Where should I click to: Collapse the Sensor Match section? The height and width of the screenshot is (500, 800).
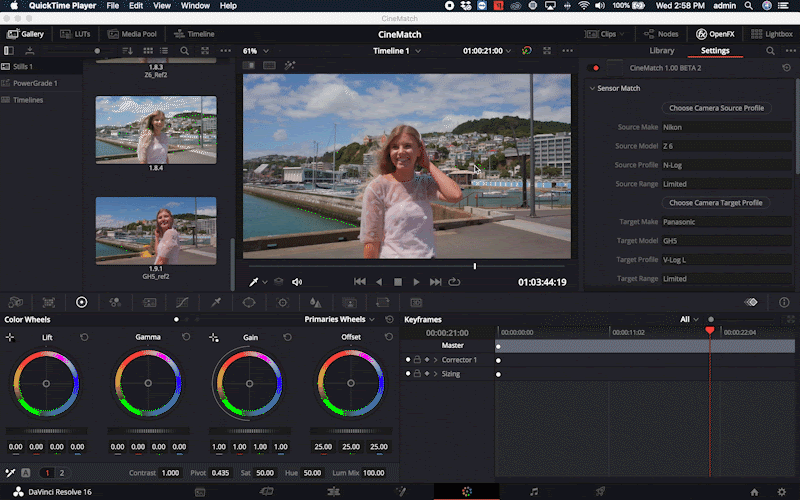coord(592,88)
